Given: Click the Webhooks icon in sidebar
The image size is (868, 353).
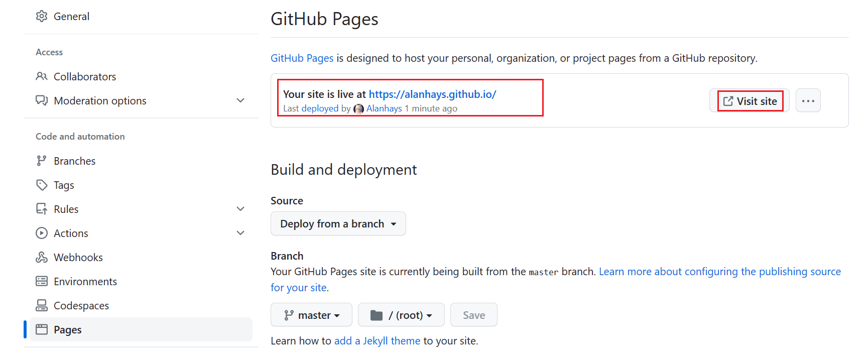Looking at the screenshot, I should [x=42, y=257].
